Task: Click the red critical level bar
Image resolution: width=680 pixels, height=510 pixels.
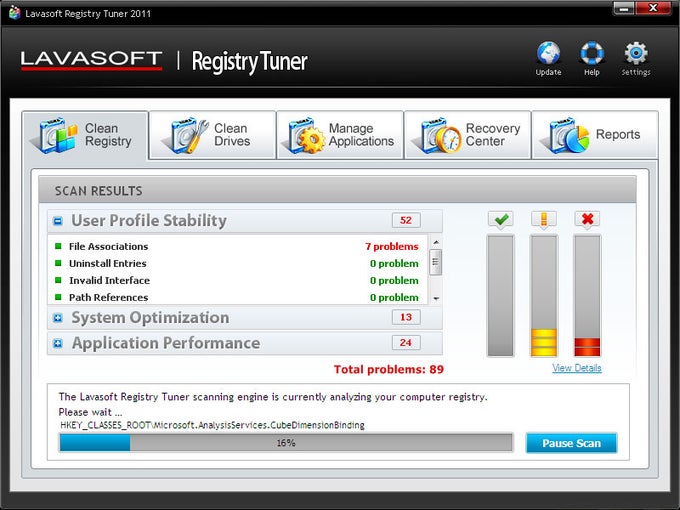Action: click(587, 296)
